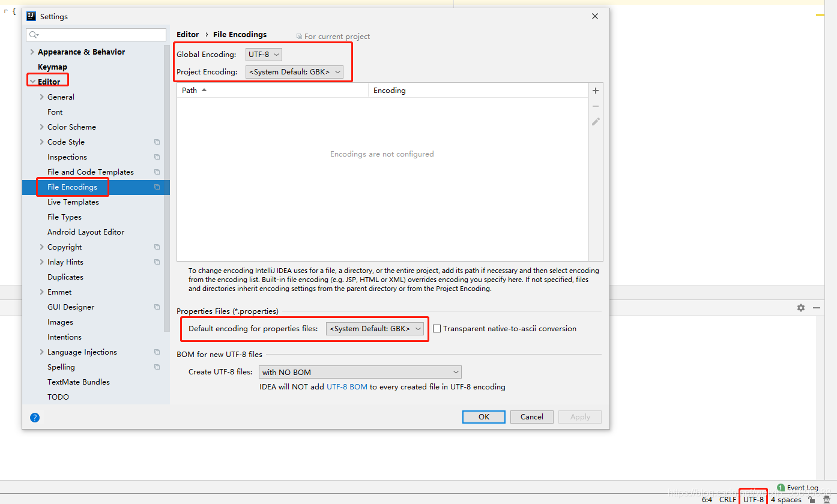Select File Types settings page
837x504 pixels.
click(64, 217)
